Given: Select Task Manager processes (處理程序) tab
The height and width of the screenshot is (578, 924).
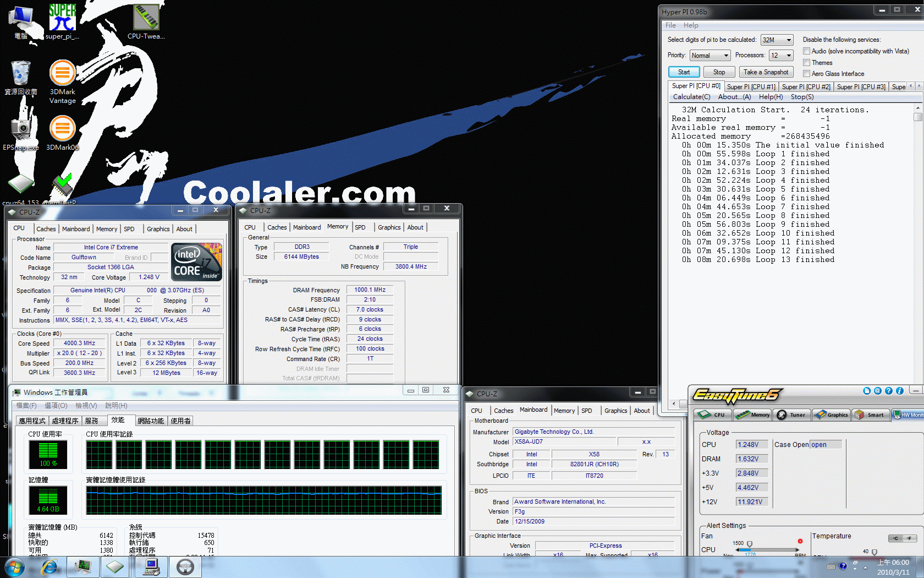Looking at the screenshot, I should coord(65,421).
